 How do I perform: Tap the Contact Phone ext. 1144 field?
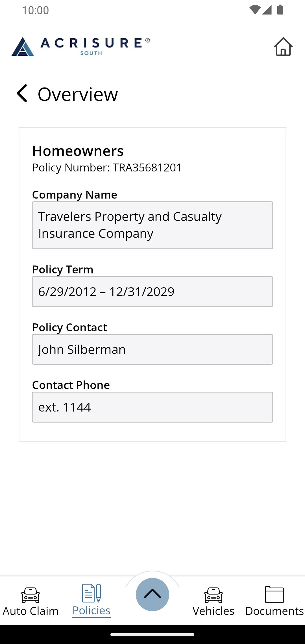coord(152,407)
